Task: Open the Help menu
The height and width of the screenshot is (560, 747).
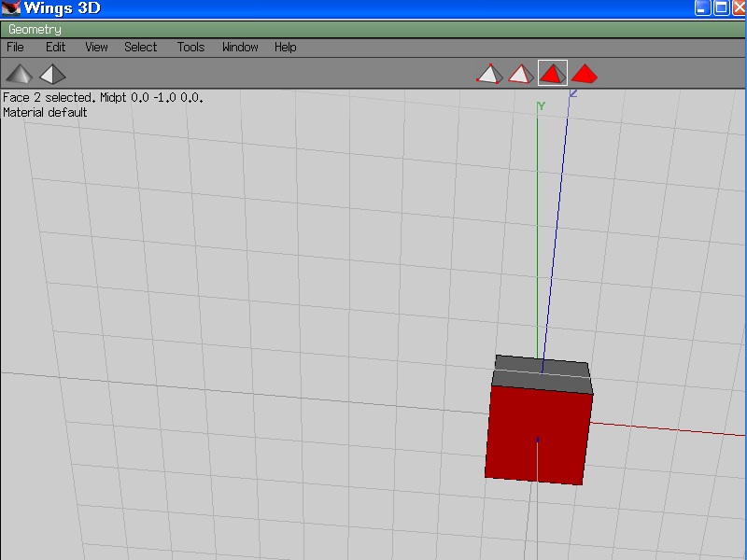Action: tap(286, 48)
